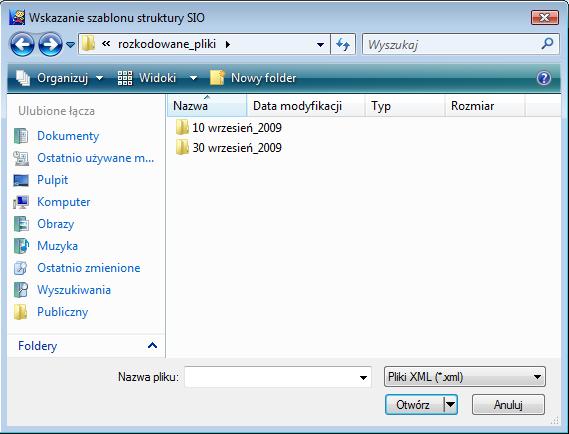Screen dimensions: 569x434
Task: Select folder 30 wrzesień_2009
Action: tap(229, 147)
